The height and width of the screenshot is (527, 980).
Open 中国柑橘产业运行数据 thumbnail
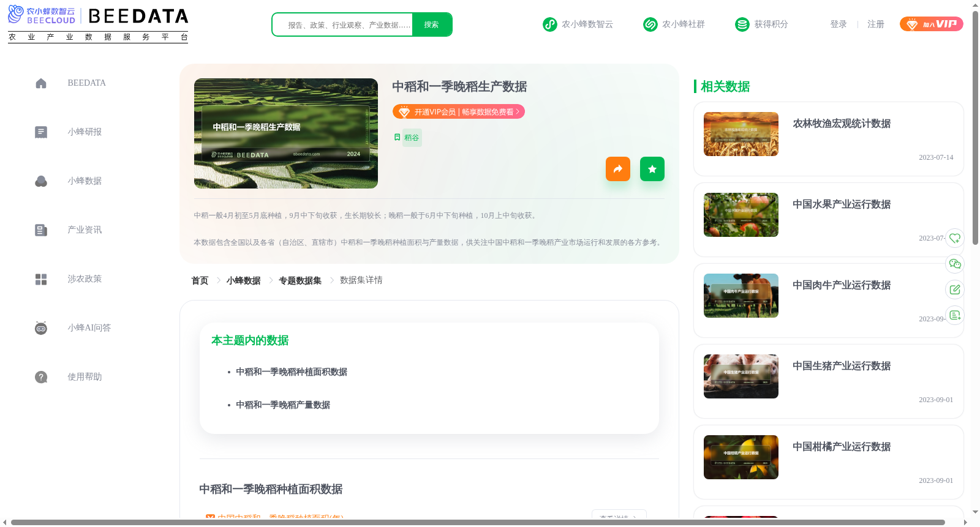[741, 457]
